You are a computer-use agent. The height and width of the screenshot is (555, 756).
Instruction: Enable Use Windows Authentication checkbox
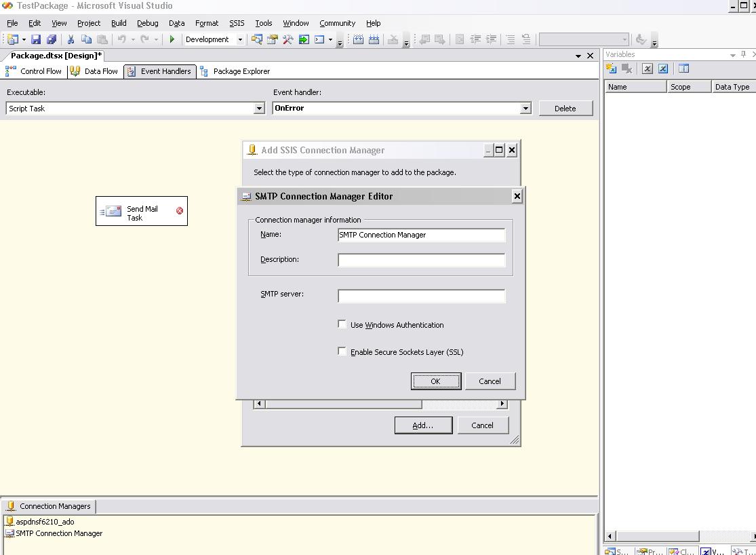[x=342, y=324]
